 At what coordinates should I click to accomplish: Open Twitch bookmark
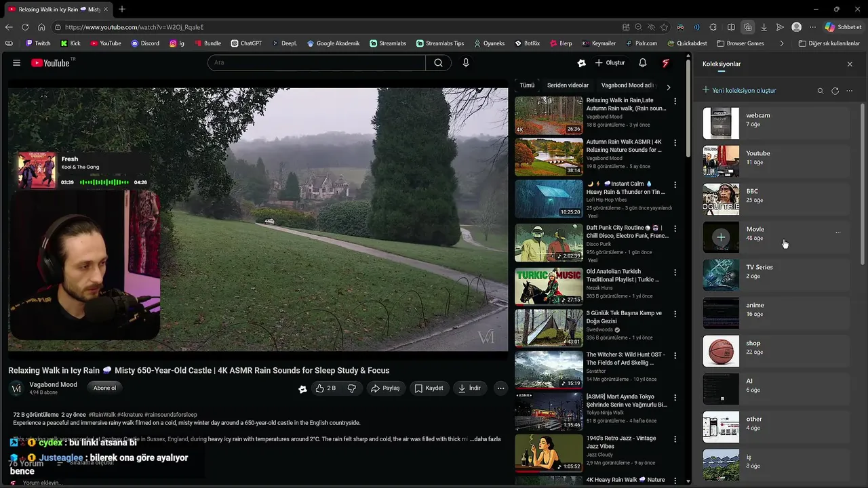[x=38, y=43]
